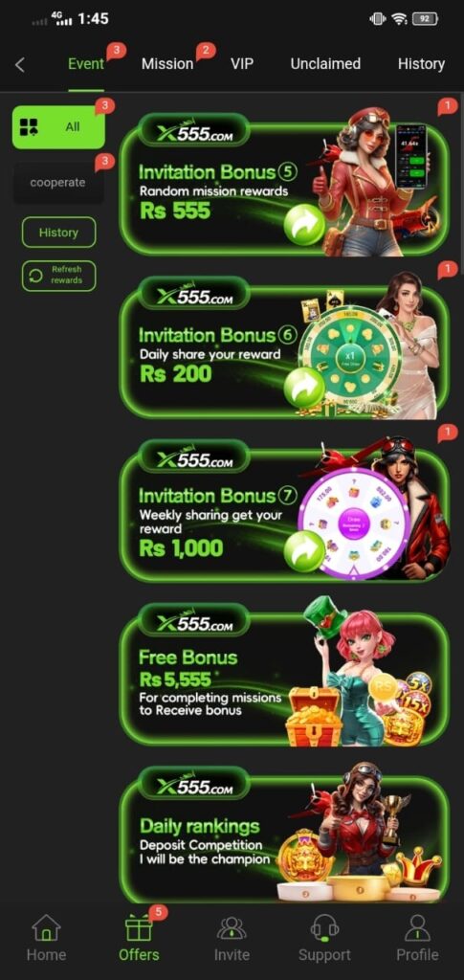Tap the Support headset icon
The image size is (464, 980).
(x=324, y=927)
